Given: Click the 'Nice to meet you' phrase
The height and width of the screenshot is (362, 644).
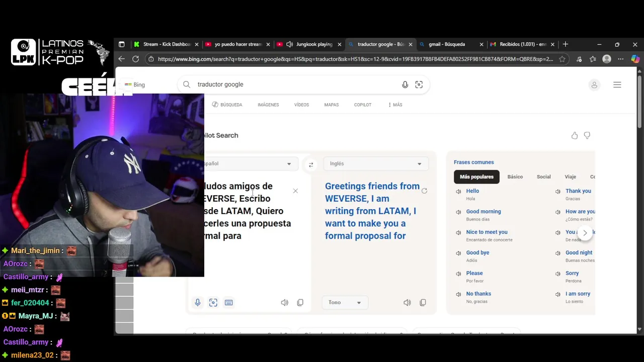Looking at the screenshot, I should pos(487,232).
